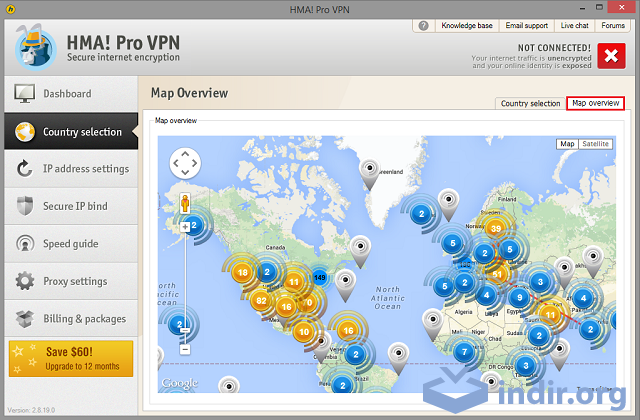The height and width of the screenshot is (420, 640).
Task: Open the Forums link
Action: (613, 26)
